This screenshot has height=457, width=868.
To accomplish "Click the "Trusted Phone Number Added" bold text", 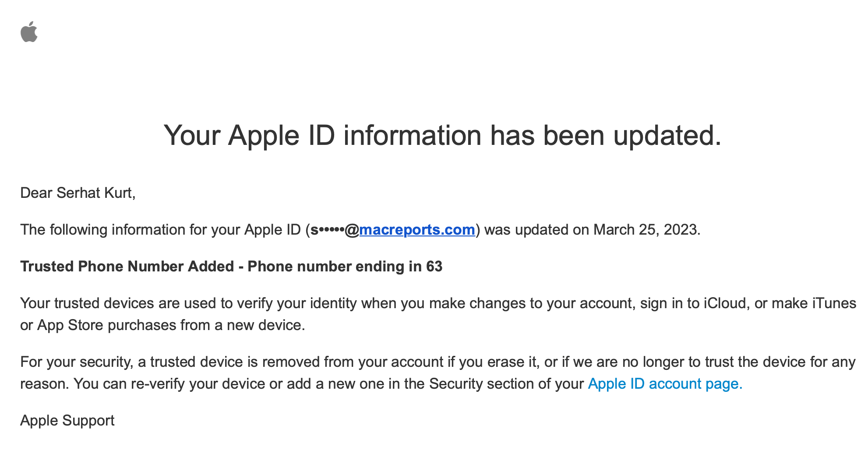I will click(x=127, y=267).
